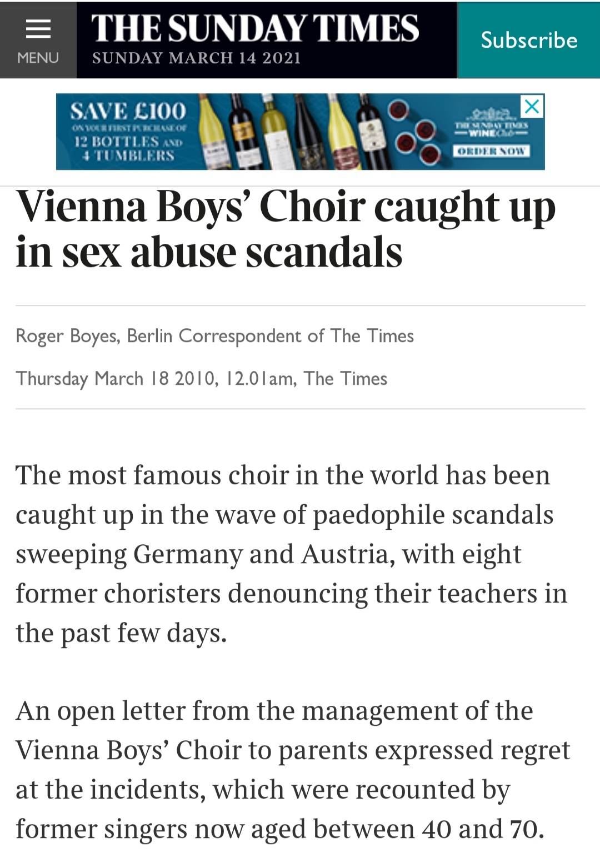Open the hamburger menu icon
Screen dimensions: 600x868
(x=38, y=28)
